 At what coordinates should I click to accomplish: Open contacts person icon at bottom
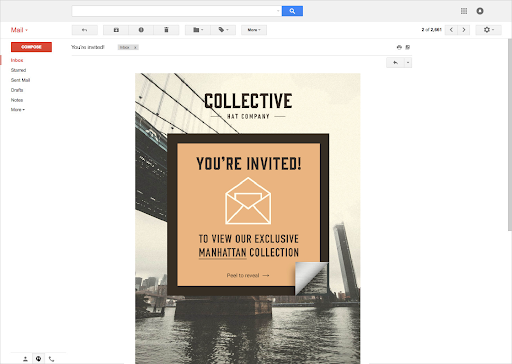click(25, 359)
